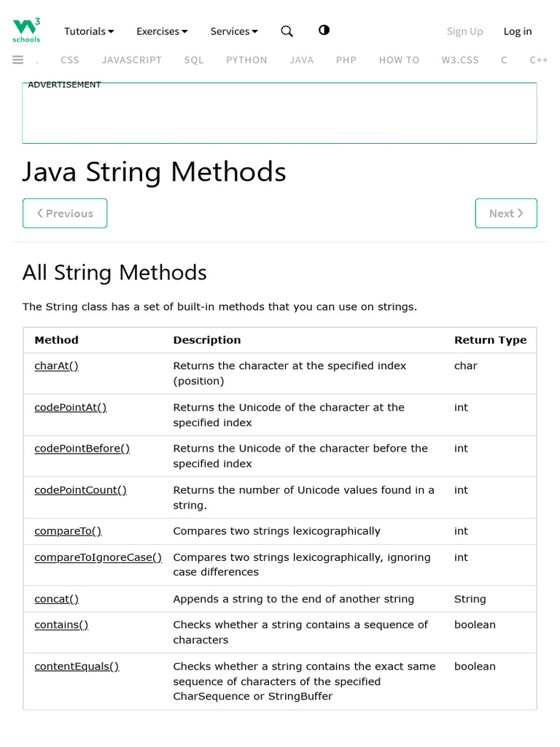
Task: Open the compareToIgnoreCase() method link
Action: pyautogui.click(x=98, y=557)
